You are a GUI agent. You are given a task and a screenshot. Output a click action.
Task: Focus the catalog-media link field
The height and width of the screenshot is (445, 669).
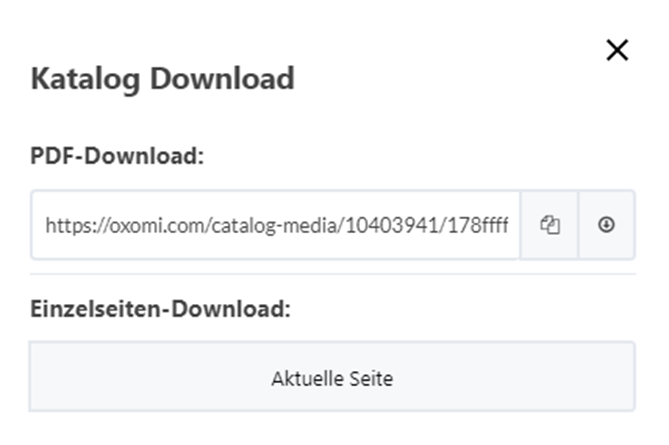tap(275, 225)
